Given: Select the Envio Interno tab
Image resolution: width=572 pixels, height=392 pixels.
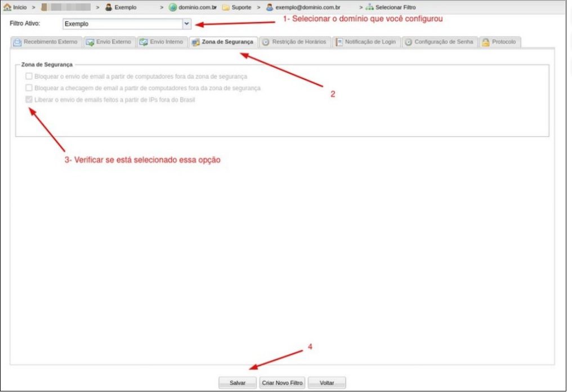Looking at the screenshot, I should click(x=162, y=42).
